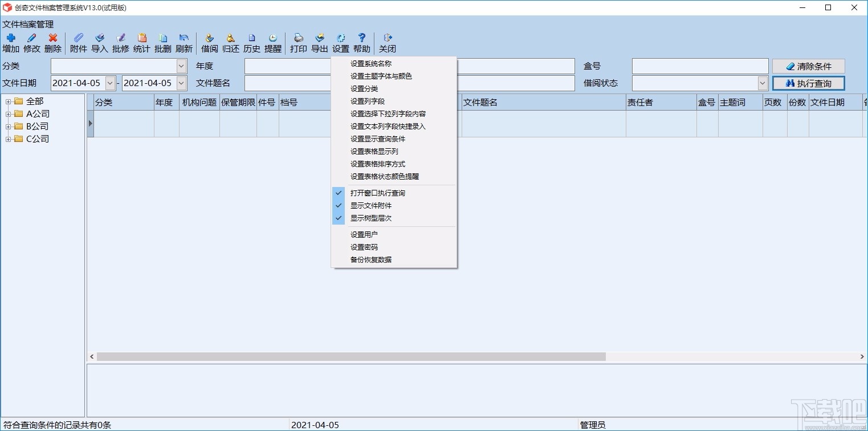Open the 借阅状态 dropdown list

763,83
